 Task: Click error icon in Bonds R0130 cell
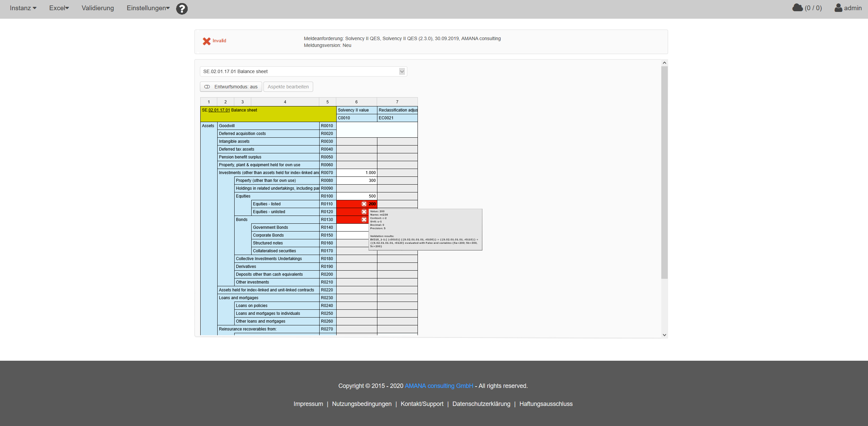click(364, 220)
